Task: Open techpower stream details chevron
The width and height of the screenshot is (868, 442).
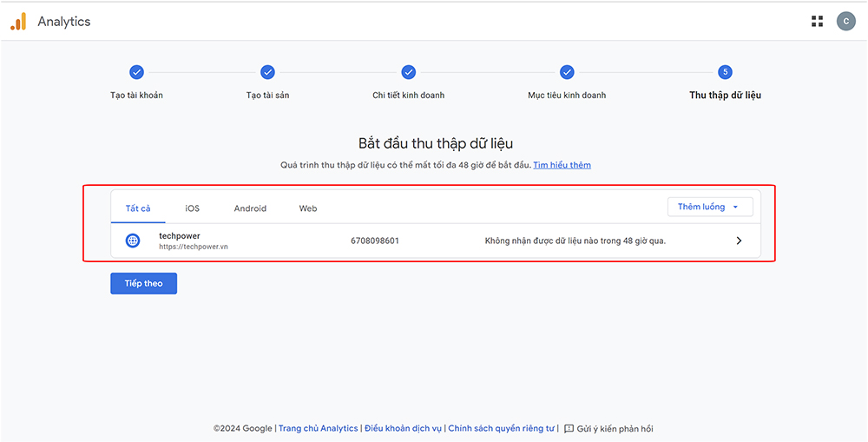Action: 739,241
